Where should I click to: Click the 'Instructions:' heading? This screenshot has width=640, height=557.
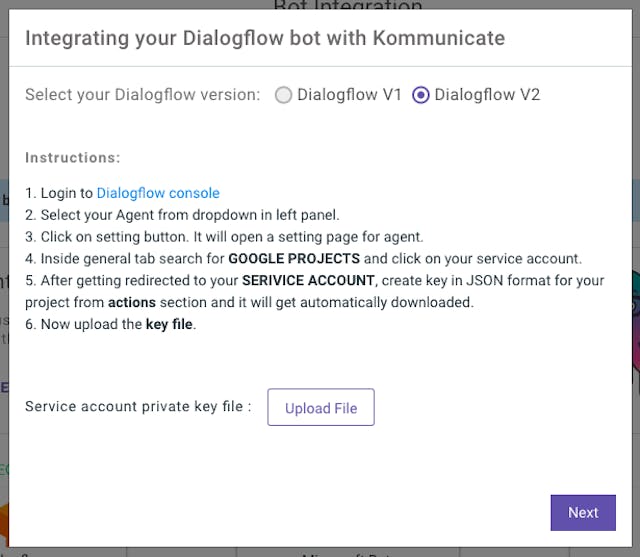pos(73,158)
